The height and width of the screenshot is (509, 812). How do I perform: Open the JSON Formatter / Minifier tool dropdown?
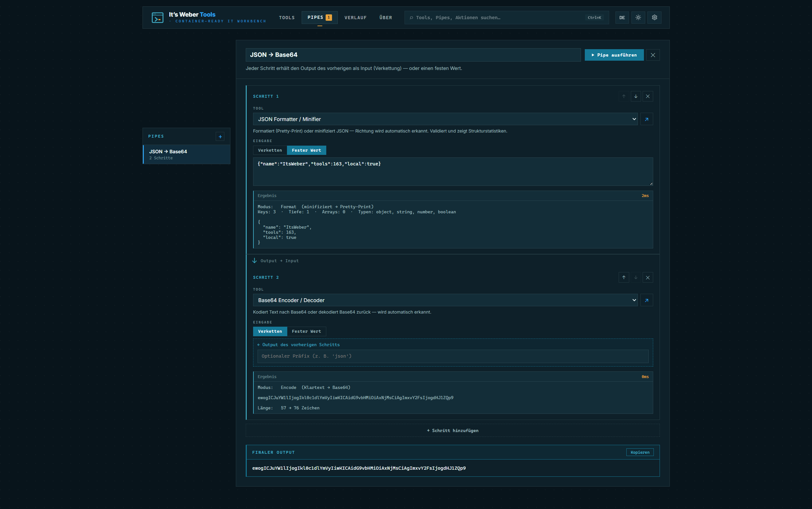445,119
